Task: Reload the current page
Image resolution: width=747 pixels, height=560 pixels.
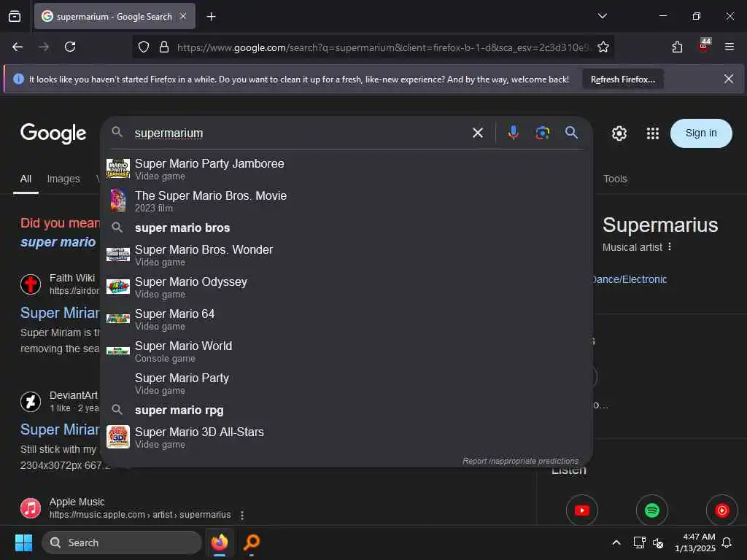Action: click(70, 47)
